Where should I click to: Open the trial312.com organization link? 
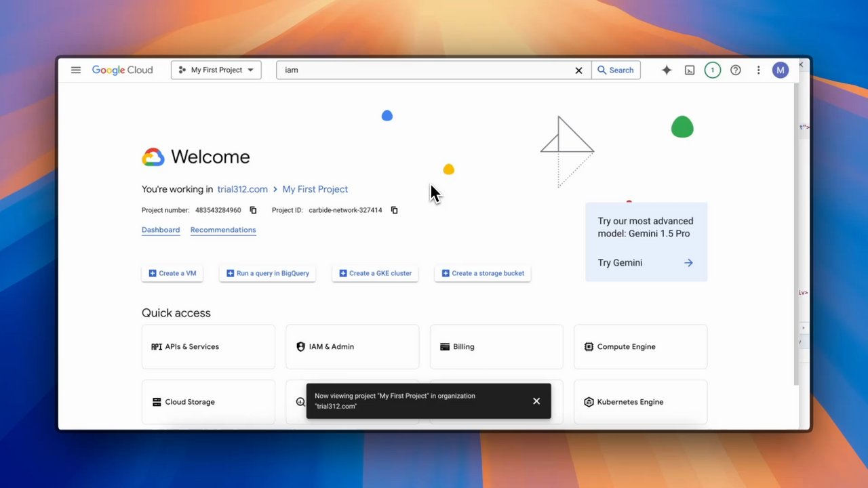point(242,189)
